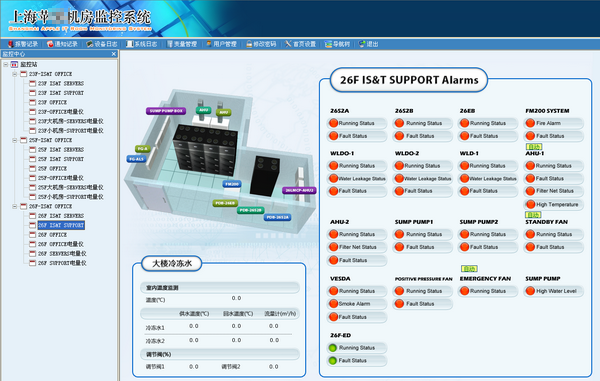Screen dimensions: 600x381
Task: Collapse the 26F-IS&T OFFICE tree node
Action: click(x=15, y=207)
